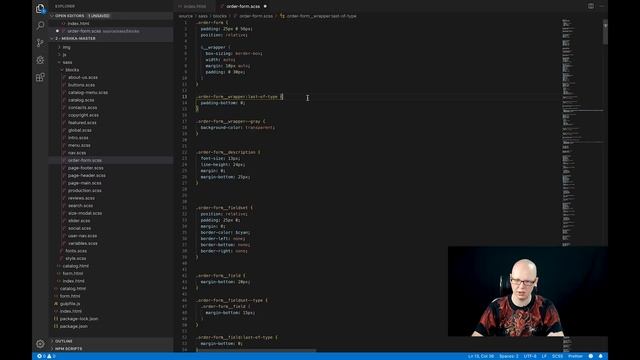The height and width of the screenshot is (360, 640).
Task: Switch to the index.html editor tab
Action: pos(195,7)
